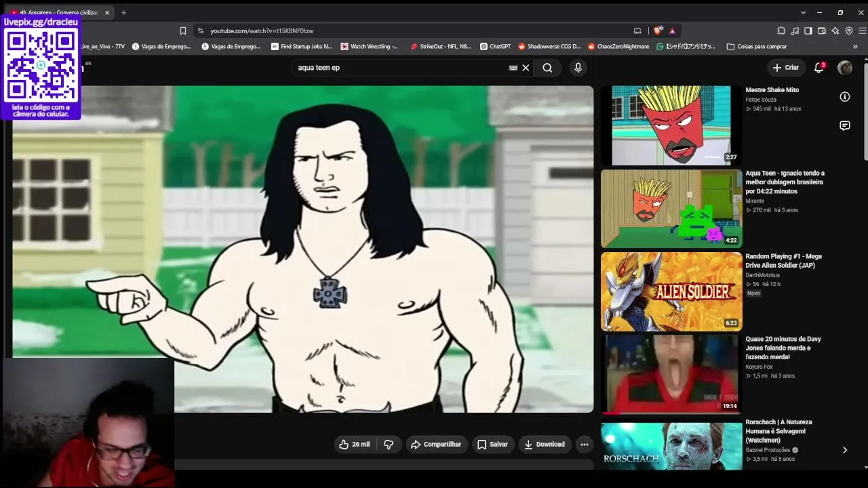Open the Mestre Shake Mito video title
Screen dimensions: 868x488
pyautogui.click(x=772, y=90)
